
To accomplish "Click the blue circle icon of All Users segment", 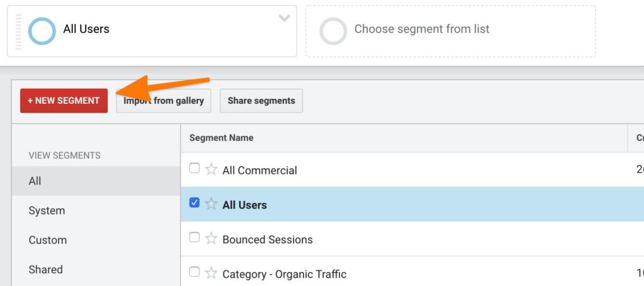I will pos(42,31).
